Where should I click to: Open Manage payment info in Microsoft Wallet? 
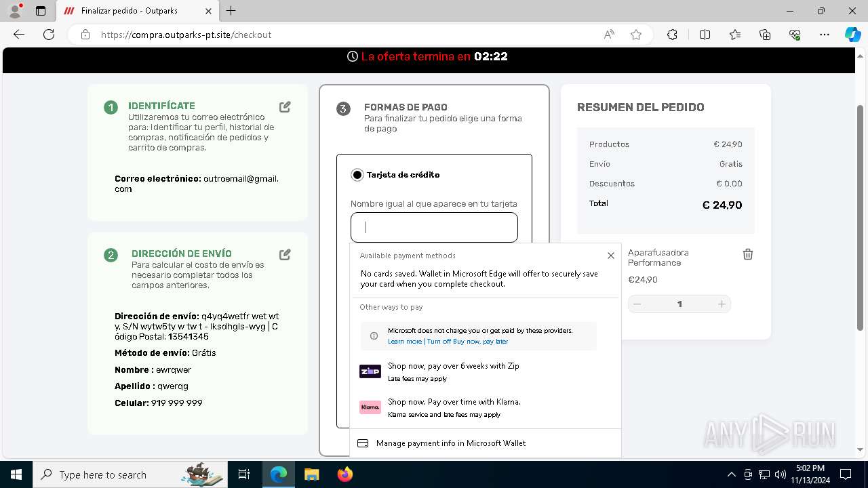486,443
